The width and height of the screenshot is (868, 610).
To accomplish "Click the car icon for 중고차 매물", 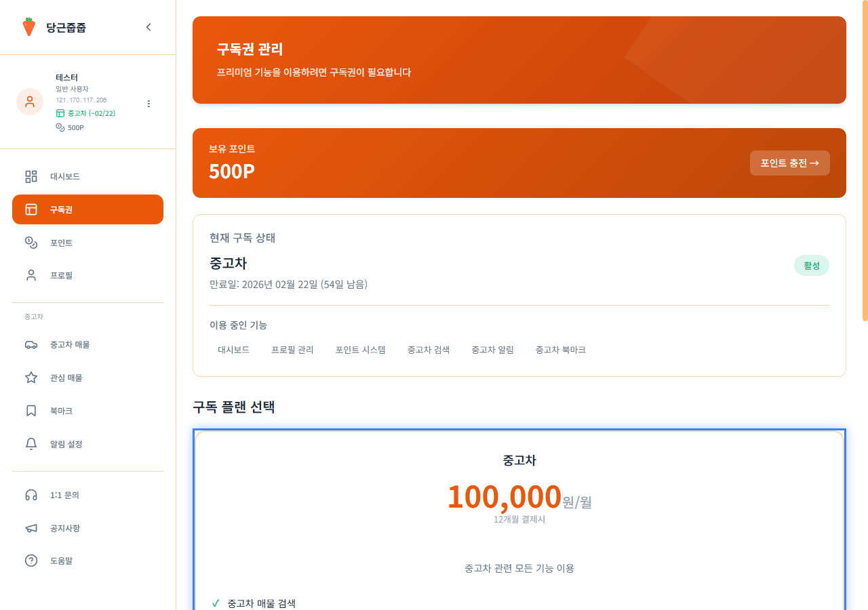I will tap(31, 344).
